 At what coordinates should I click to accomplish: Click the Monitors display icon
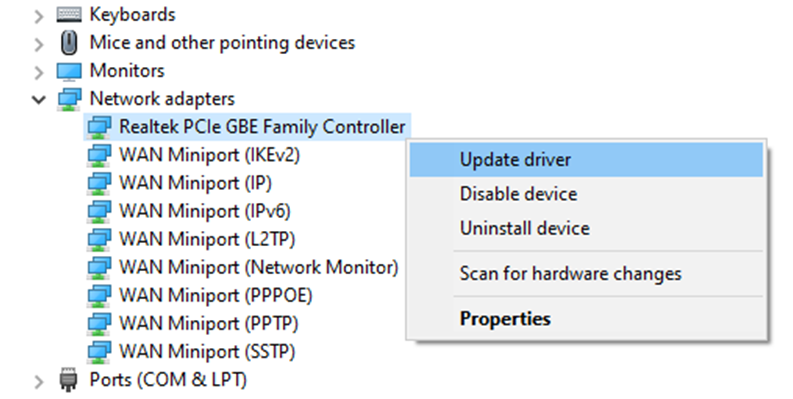click(x=69, y=71)
